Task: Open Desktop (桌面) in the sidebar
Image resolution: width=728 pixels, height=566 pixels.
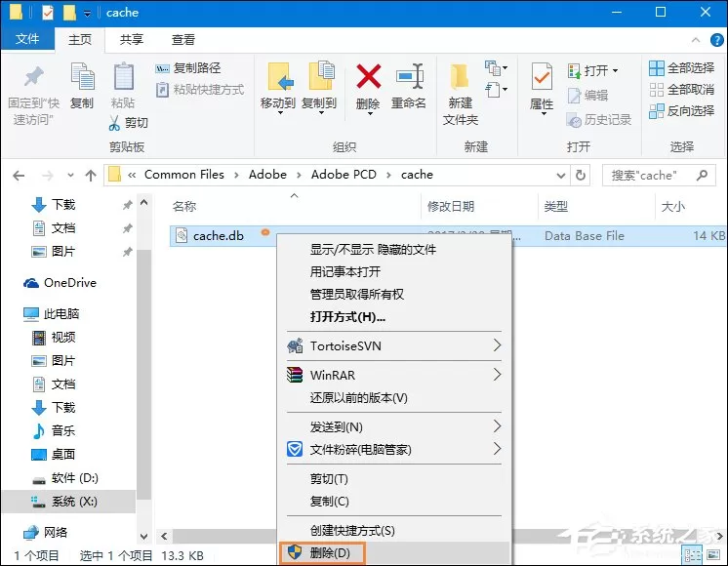Action: point(54,454)
